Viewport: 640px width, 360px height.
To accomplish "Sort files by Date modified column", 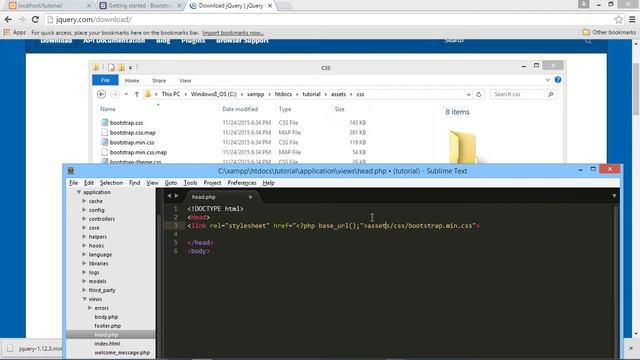I will tap(240, 109).
